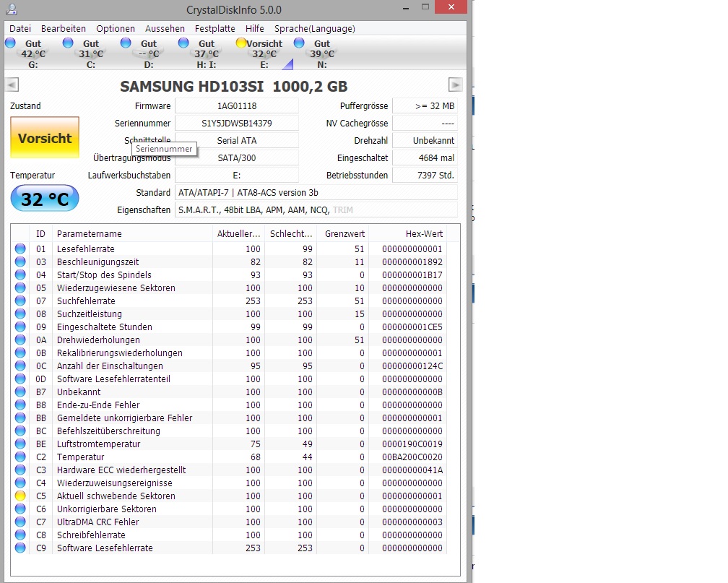
Task: Click status orb of Drehwiederholungen row
Action: click(20, 340)
